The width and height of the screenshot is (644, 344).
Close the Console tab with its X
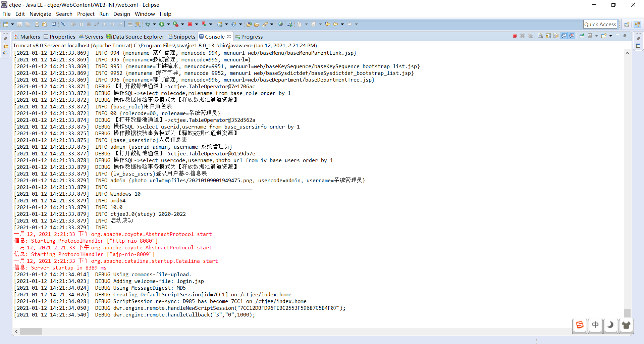tap(229, 37)
